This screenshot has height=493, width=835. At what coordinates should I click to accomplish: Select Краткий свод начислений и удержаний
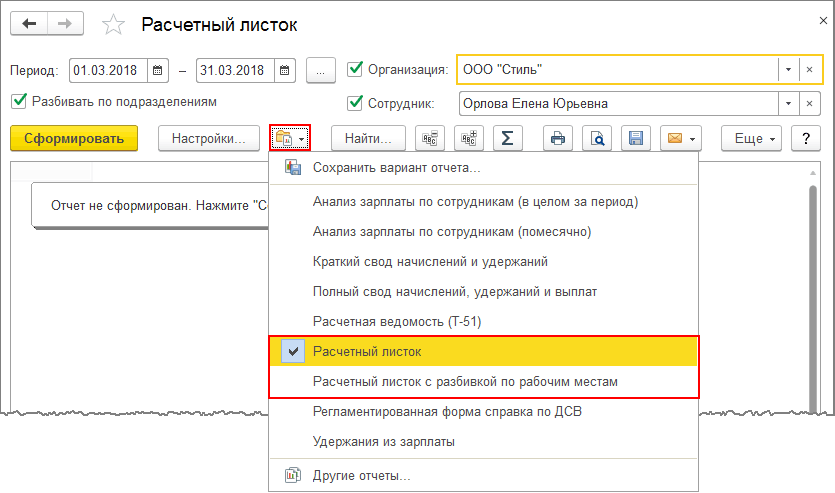484,261
